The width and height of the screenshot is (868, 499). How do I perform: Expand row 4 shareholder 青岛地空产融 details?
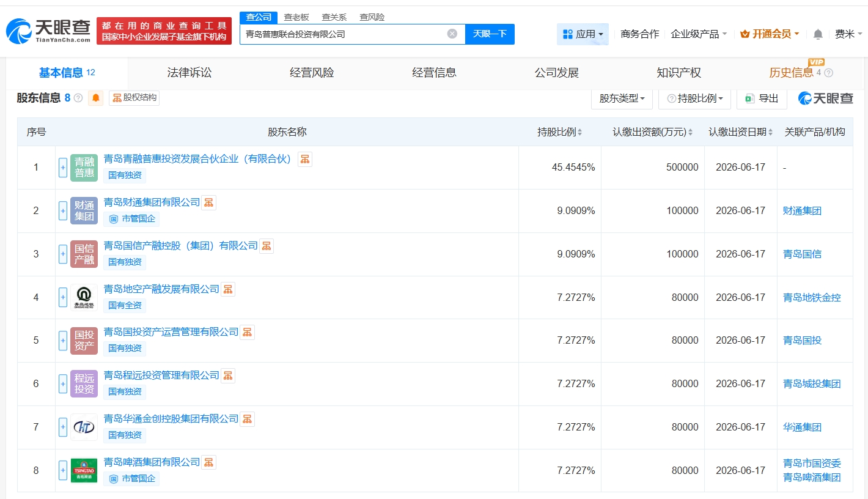63,297
